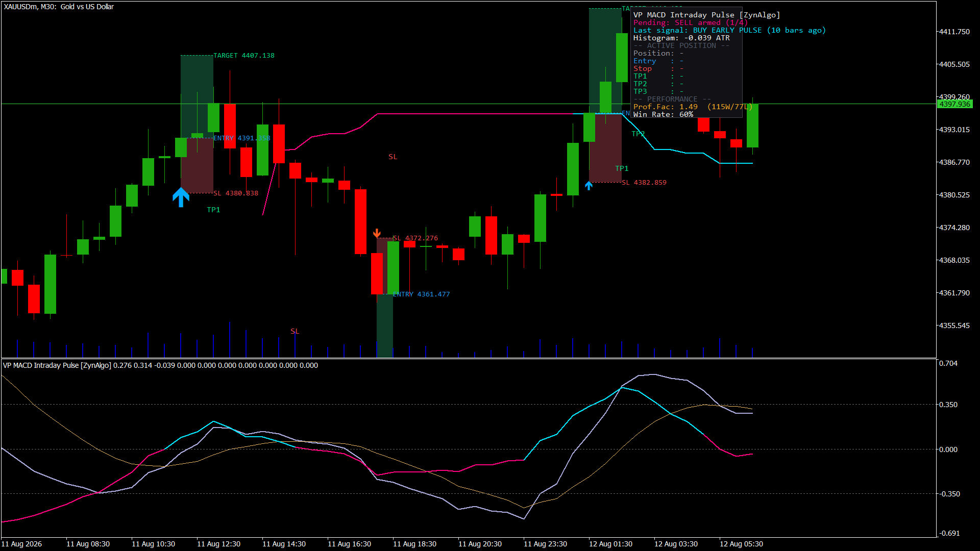Viewport: 980px width, 551px height.
Task: Select the SL 4380.838 label
Action: click(236, 193)
